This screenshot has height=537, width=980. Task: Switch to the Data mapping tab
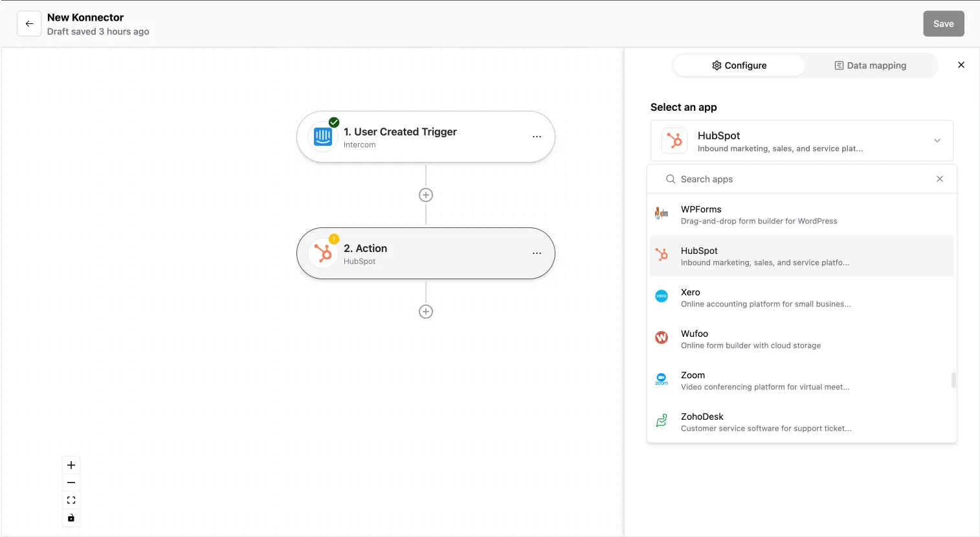click(871, 65)
